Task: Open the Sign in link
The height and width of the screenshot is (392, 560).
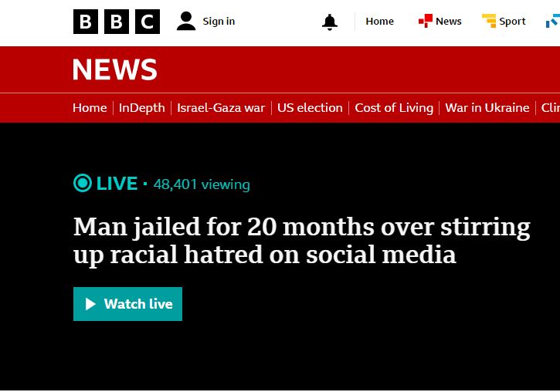Action: [219, 21]
